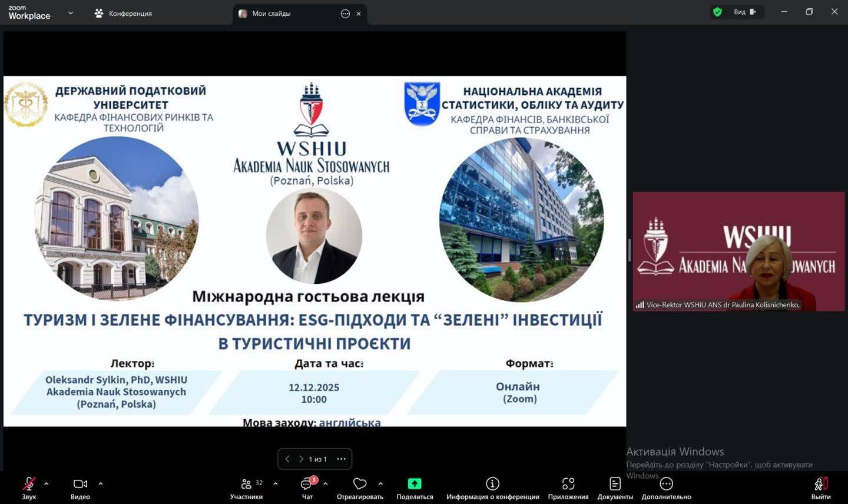Open the Zoom Workplace dropdown chevron
848x504 pixels.
click(x=71, y=12)
